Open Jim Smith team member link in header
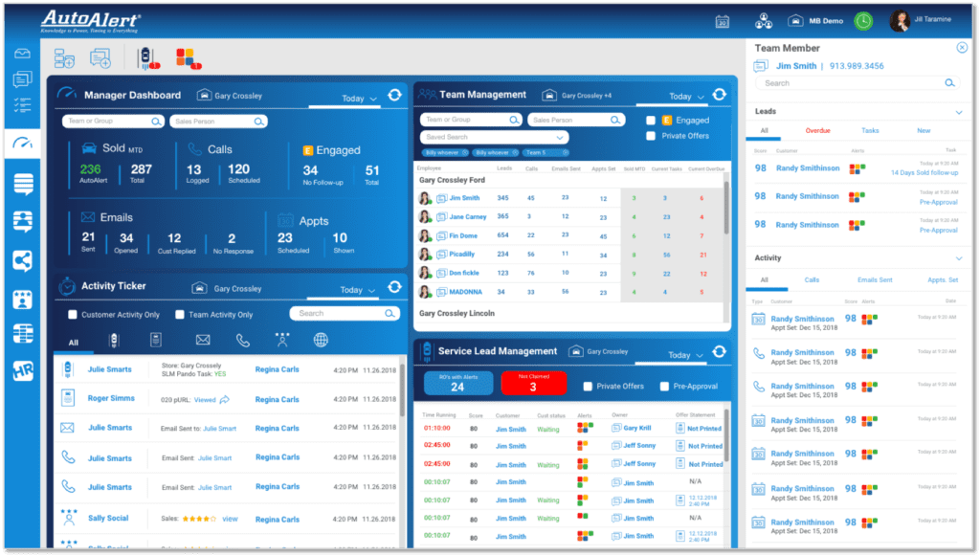This screenshot has height=556, width=980. pyautogui.click(x=796, y=66)
